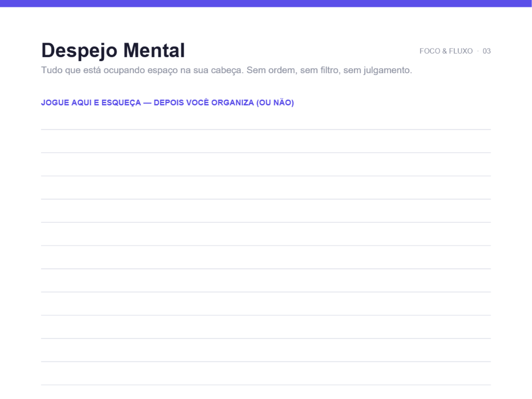Click the 'Despejo Mental' page title
Screen dimensions: 532x399
pos(113,51)
